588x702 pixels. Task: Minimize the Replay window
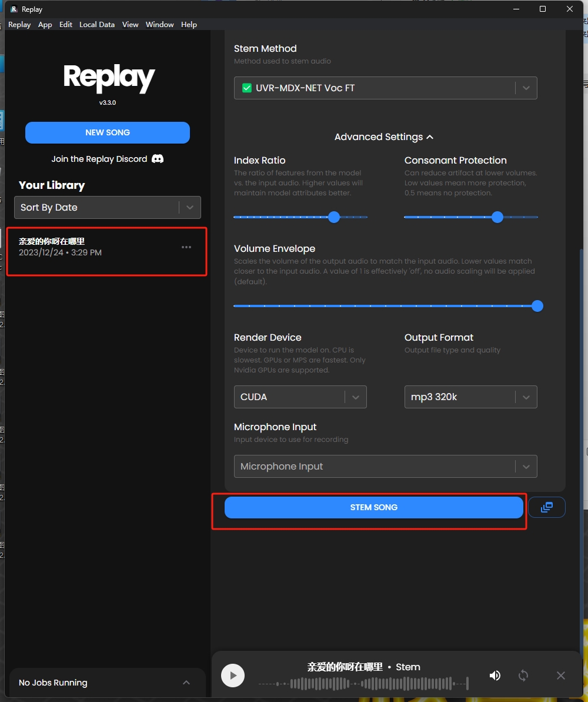[x=516, y=9]
